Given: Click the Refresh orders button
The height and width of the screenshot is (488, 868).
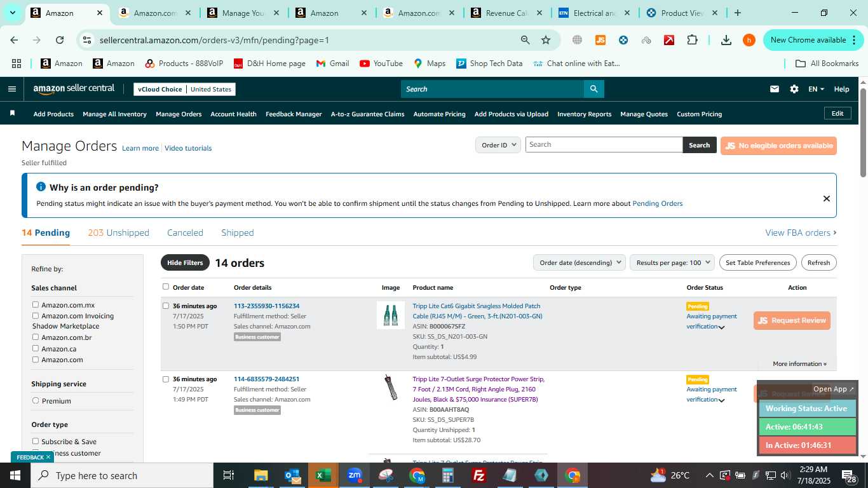Looking at the screenshot, I should click(818, 262).
